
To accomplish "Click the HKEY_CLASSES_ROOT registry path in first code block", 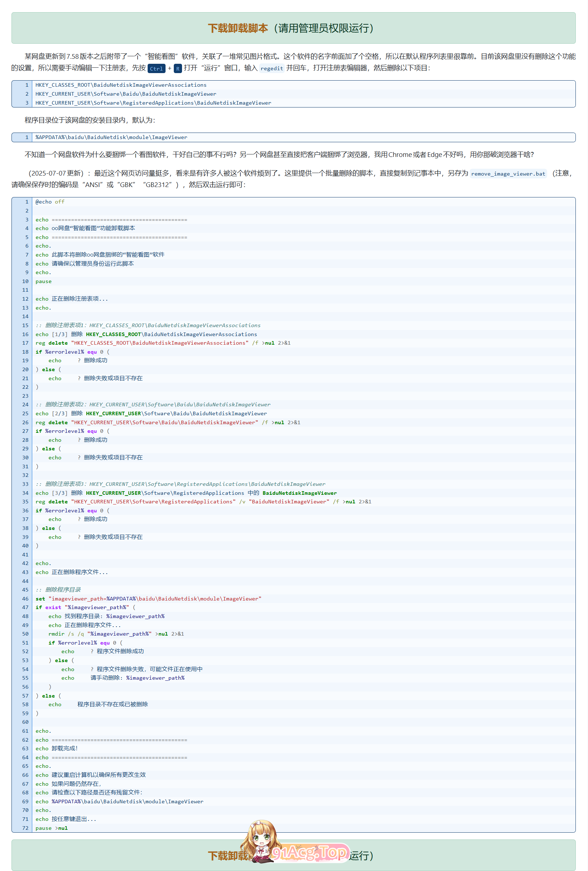I will pyautogui.click(x=121, y=85).
